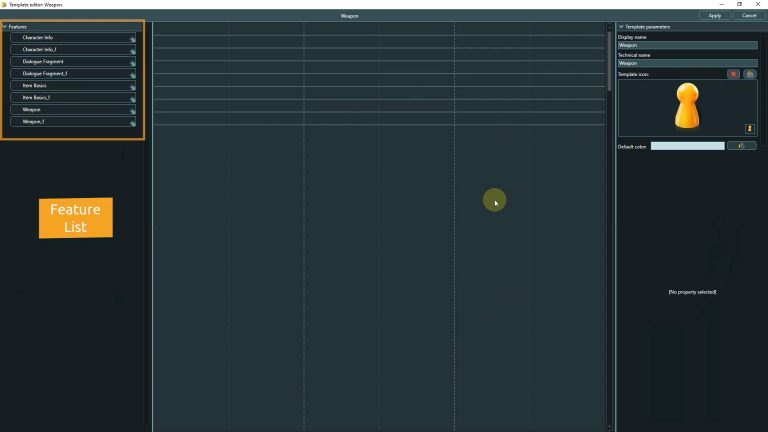The height and width of the screenshot is (432, 768).
Task: Click the drag icon on Character Info_f feature
Action: point(132,50)
